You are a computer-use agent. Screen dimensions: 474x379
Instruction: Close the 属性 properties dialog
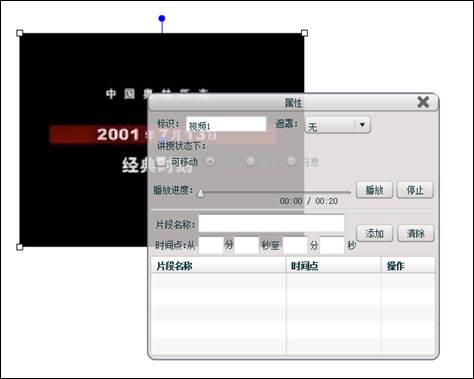coord(423,102)
